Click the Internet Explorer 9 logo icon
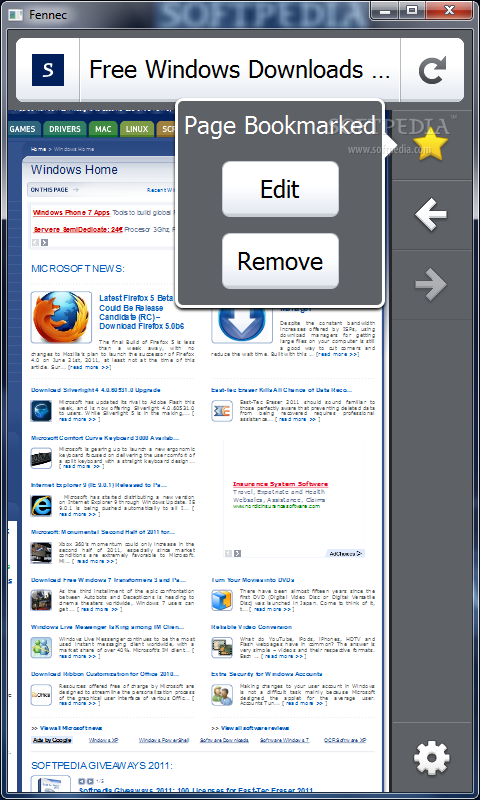480x800 pixels. click(x=41, y=506)
